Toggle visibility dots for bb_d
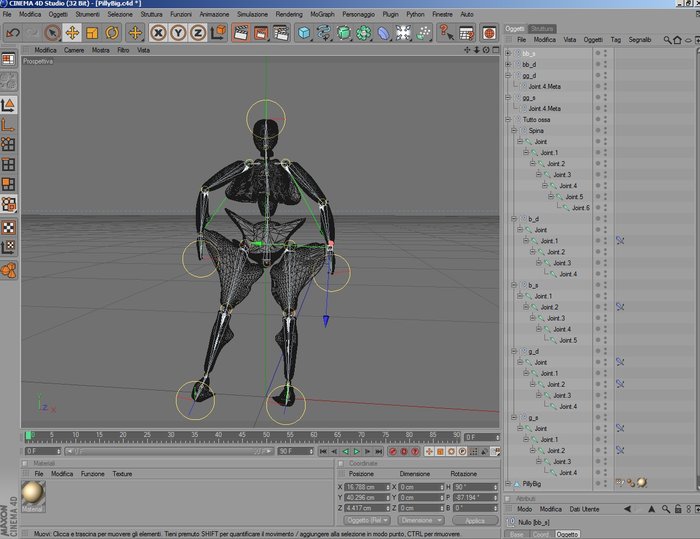This screenshot has width=700, height=539. click(605, 64)
